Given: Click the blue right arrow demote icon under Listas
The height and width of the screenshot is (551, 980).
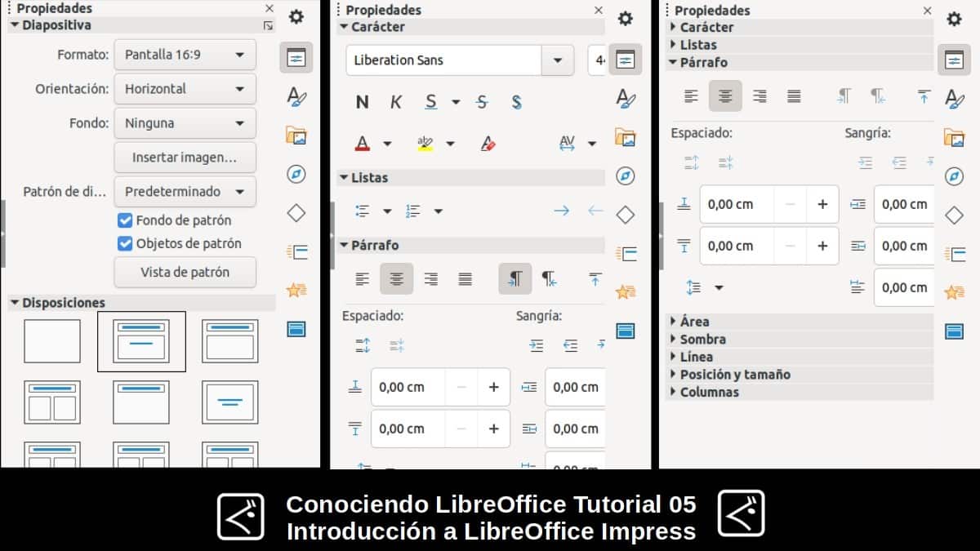Looking at the screenshot, I should pos(561,211).
